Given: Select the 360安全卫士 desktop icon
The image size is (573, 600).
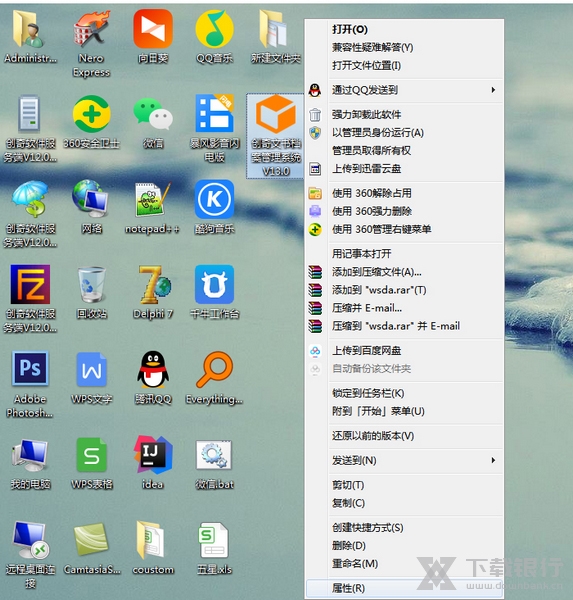Looking at the screenshot, I should pyautogui.click(x=91, y=122).
